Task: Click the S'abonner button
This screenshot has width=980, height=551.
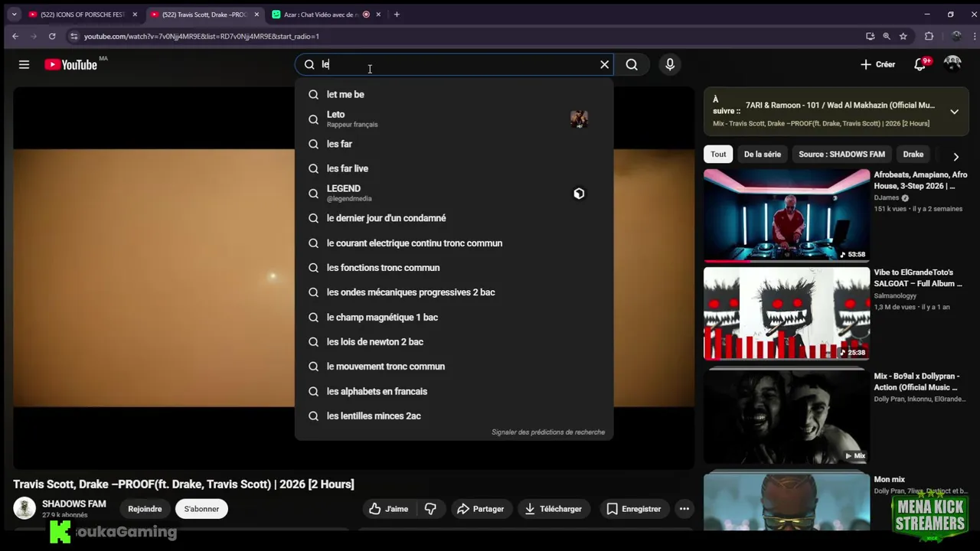Action: point(201,509)
